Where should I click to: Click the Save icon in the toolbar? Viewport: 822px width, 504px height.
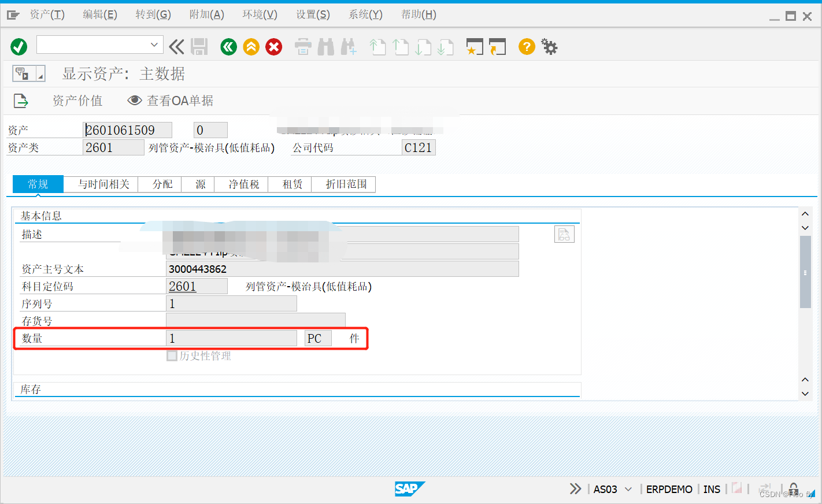point(199,46)
